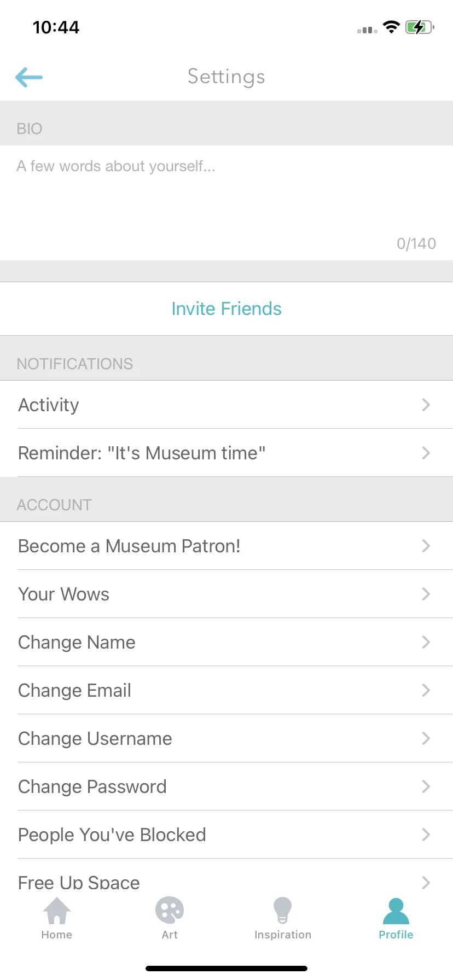
Task: Expand the Change Password chevron
Action: (426, 786)
